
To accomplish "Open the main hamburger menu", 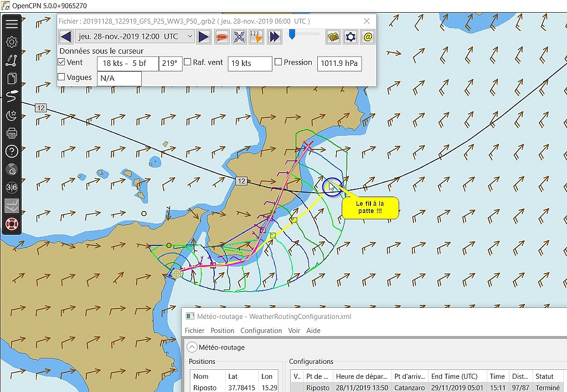I will click(x=12, y=23).
